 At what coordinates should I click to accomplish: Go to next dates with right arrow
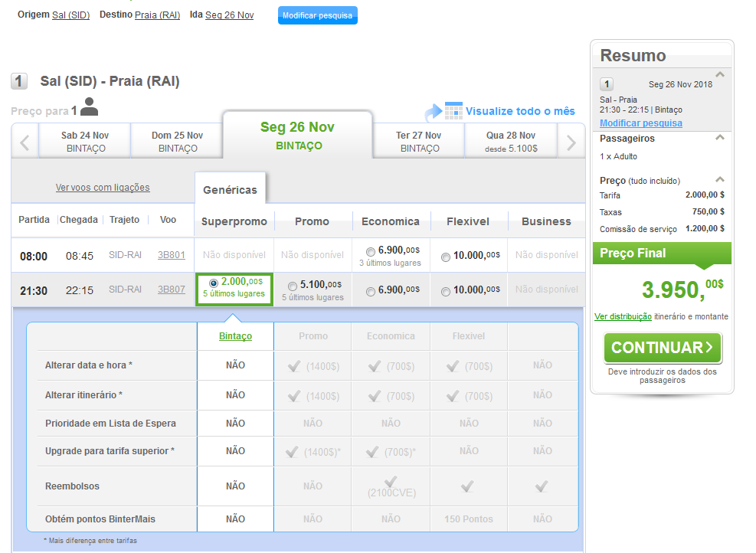coord(571,142)
